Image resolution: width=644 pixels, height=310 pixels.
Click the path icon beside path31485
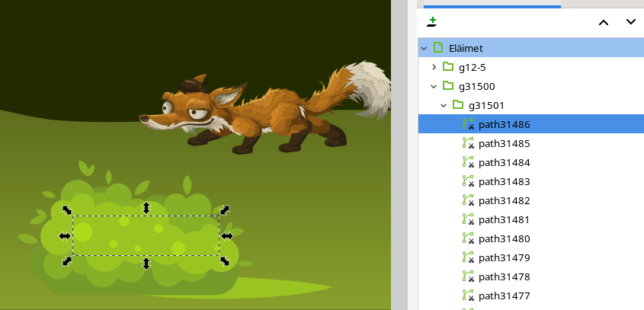point(468,143)
